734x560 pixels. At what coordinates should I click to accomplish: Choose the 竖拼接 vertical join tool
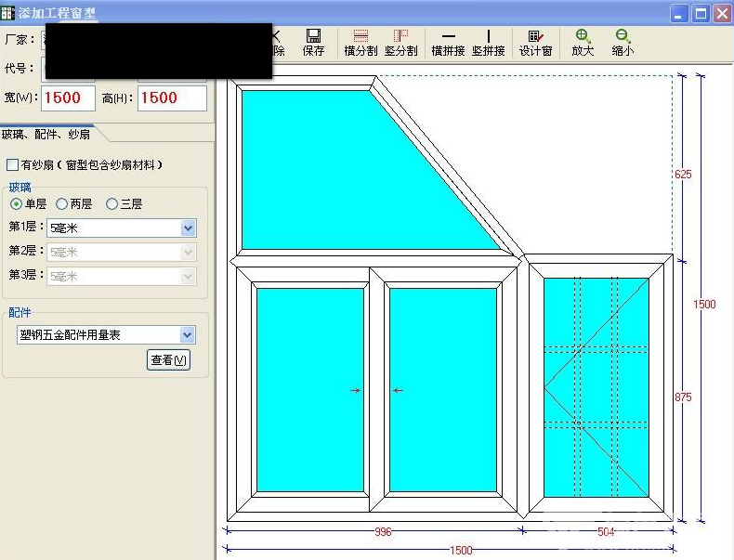tap(488, 43)
